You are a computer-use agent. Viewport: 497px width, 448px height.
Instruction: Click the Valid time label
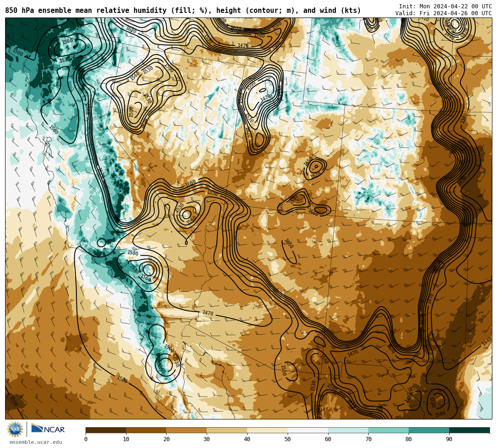444,13
